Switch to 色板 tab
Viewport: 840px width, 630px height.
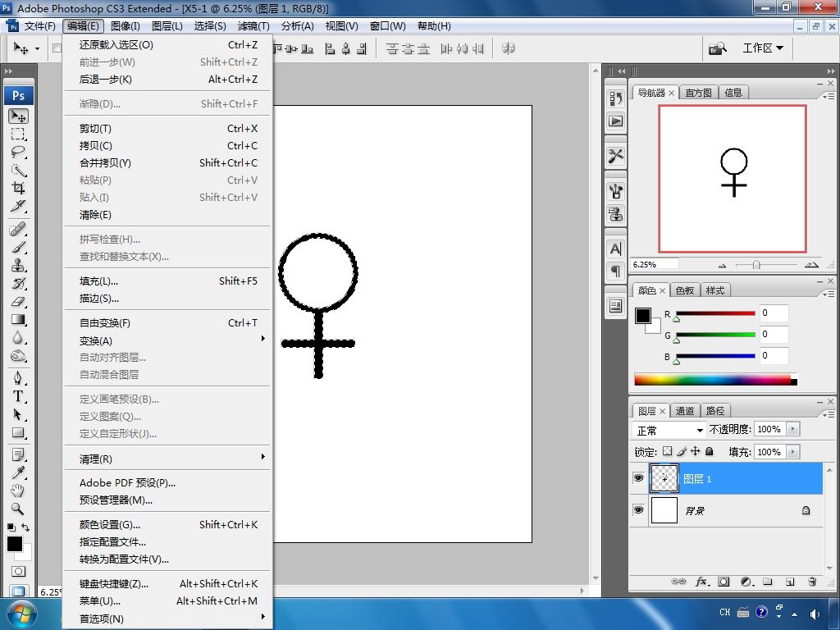pyautogui.click(x=685, y=290)
